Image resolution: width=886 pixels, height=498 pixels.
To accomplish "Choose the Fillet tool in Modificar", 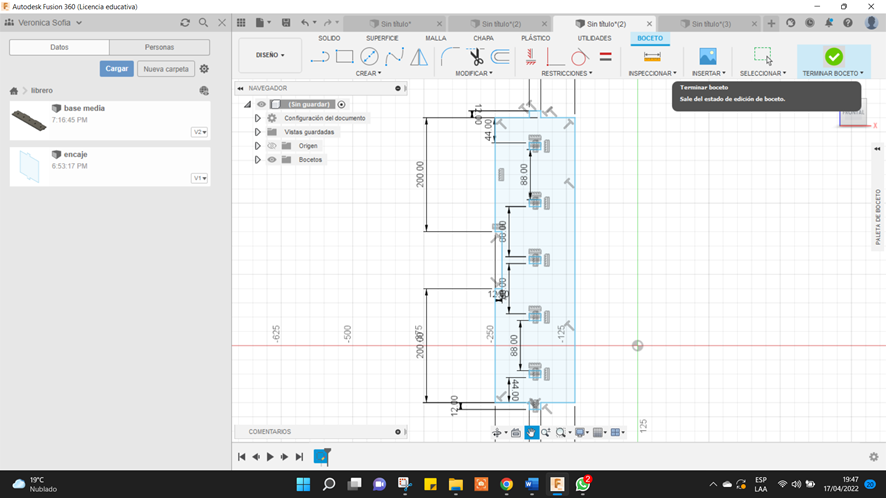I will [450, 57].
